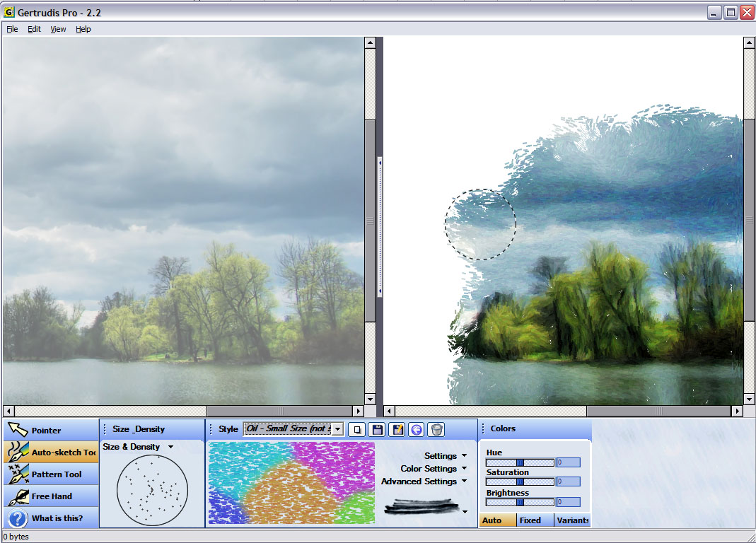Activate the Auto-sketch tool
This screenshot has height=543, width=756.
50,452
